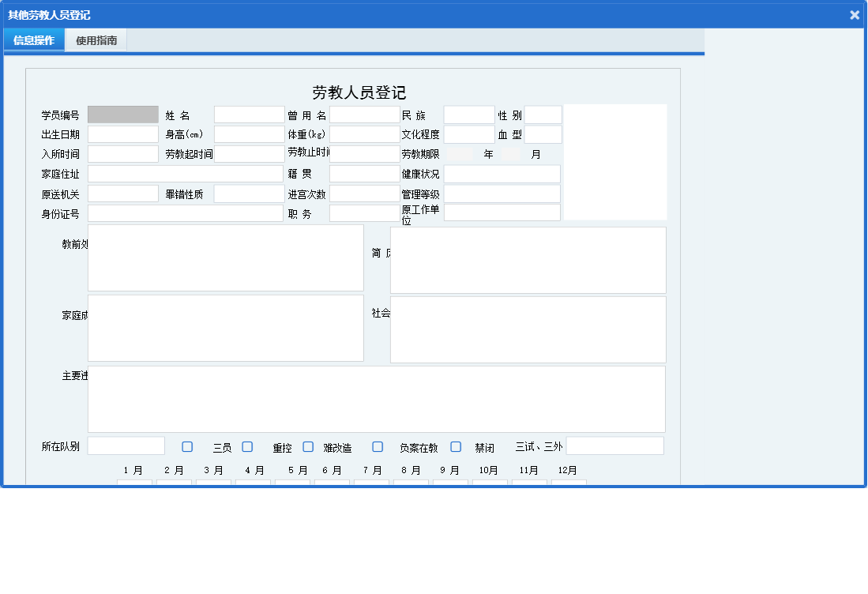
Task: Click the 原工作单位 input field
Action: [502, 212]
